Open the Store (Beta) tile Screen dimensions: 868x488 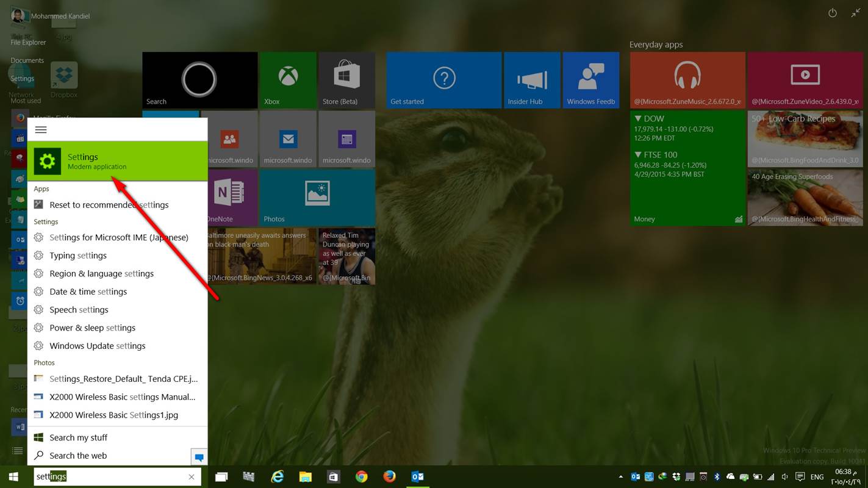point(346,80)
